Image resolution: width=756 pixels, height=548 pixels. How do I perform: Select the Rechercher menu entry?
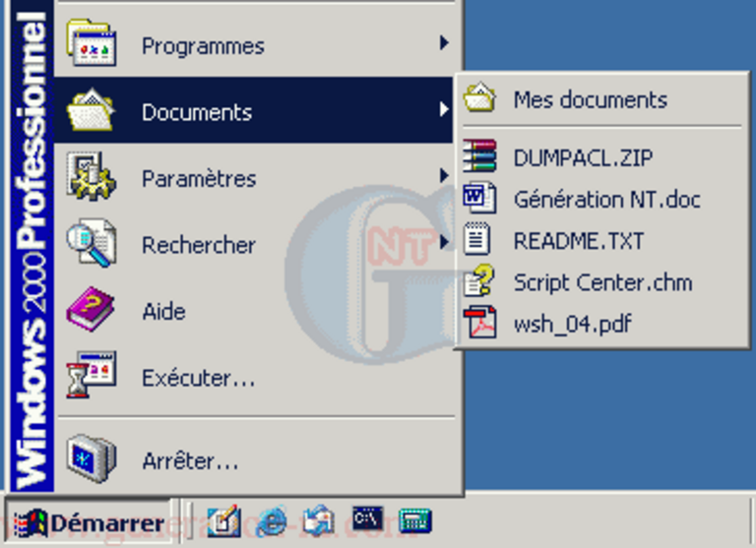point(255,243)
